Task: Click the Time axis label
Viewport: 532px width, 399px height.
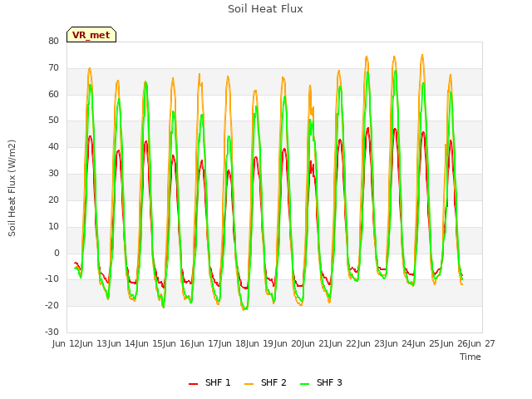Action: pos(470,357)
